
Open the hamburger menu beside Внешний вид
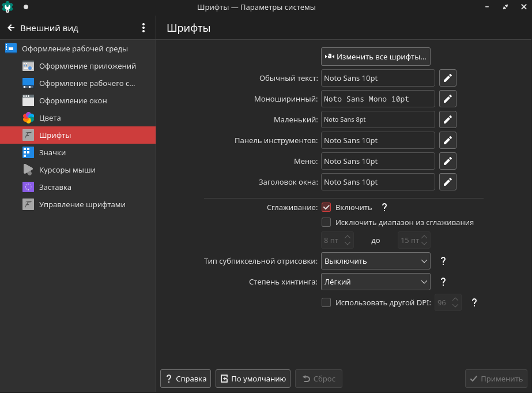coord(144,28)
